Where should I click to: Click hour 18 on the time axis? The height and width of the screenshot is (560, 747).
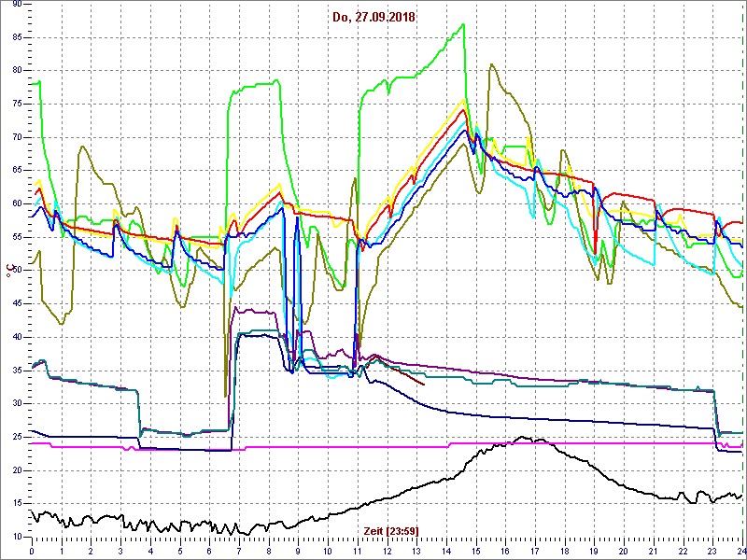pos(565,551)
